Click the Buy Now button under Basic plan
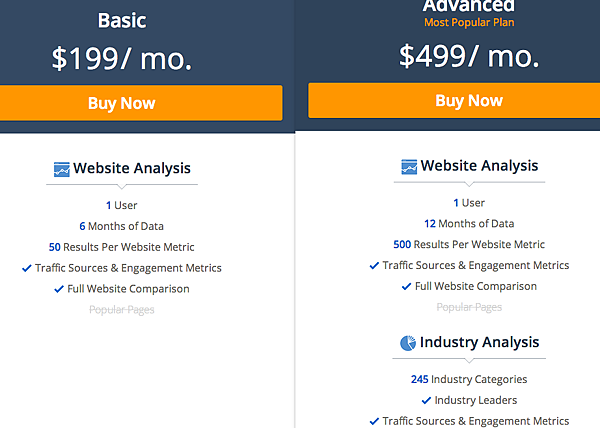 (x=141, y=103)
